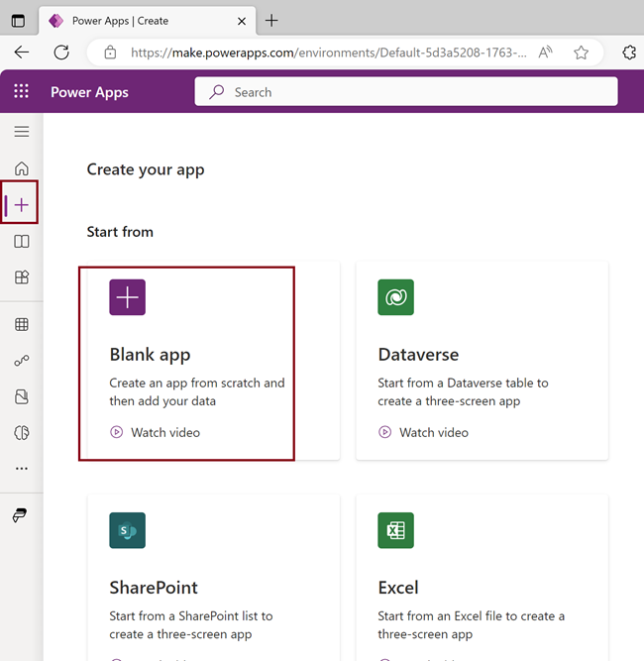This screenshot has height=661, width=644.
Task: Focus the Power Apps Search box
Action: (406, 91)
